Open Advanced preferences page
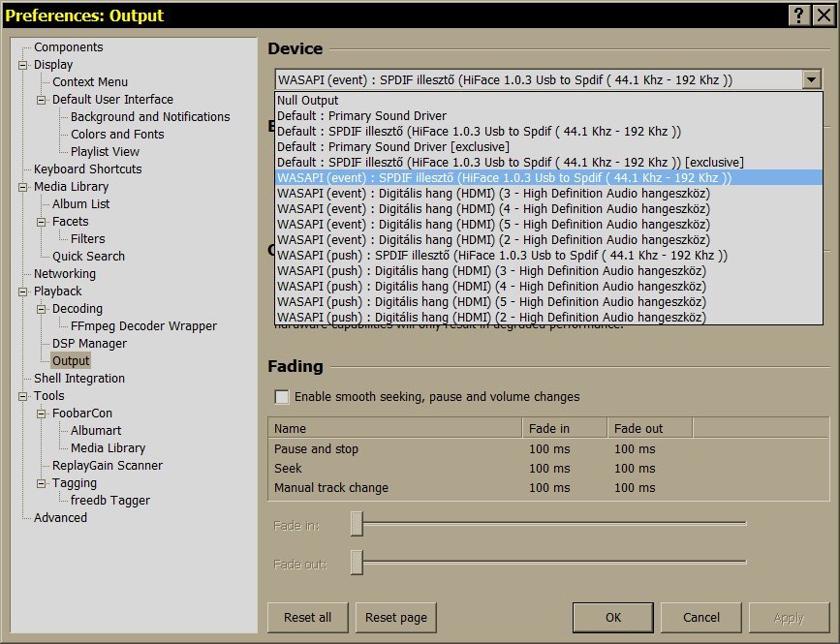The height and width of the screenshot is (644, 840). tap(60, 518)
